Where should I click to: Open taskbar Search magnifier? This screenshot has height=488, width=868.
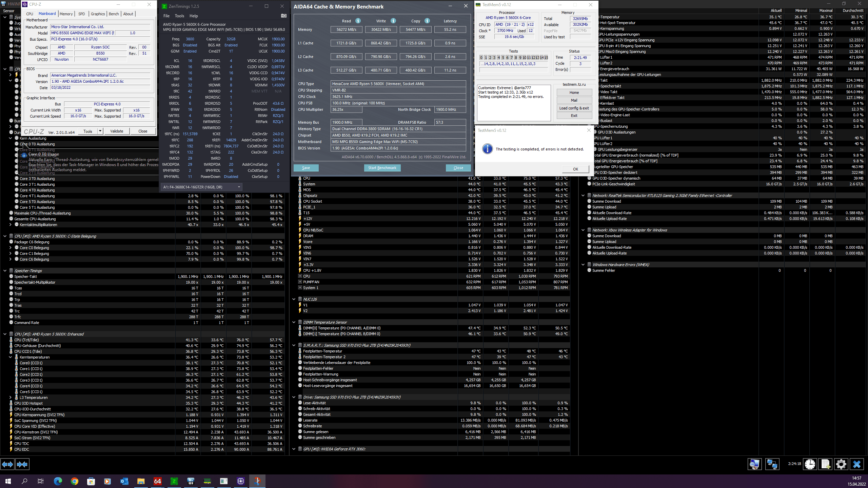pos(24,481)
